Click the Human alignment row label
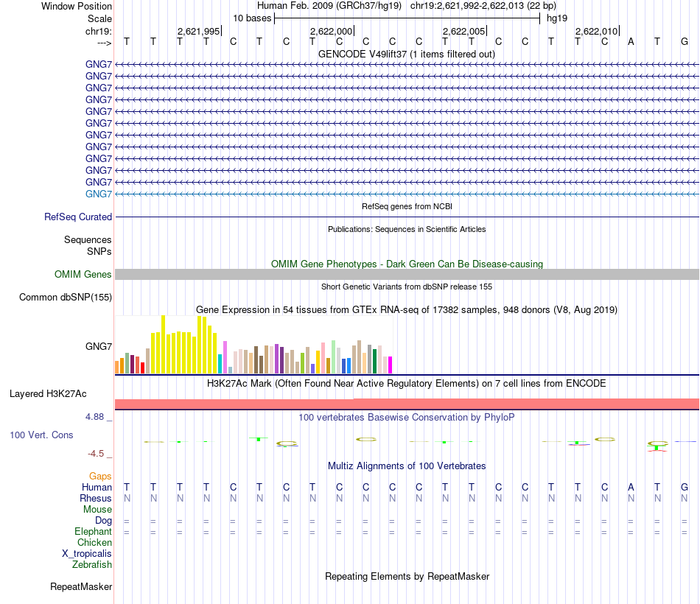The image size is (700, 604). click(97, 487)
